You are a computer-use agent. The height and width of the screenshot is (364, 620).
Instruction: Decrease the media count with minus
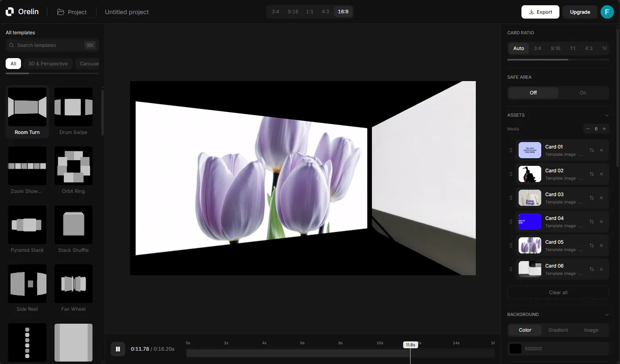pos(588,129)
